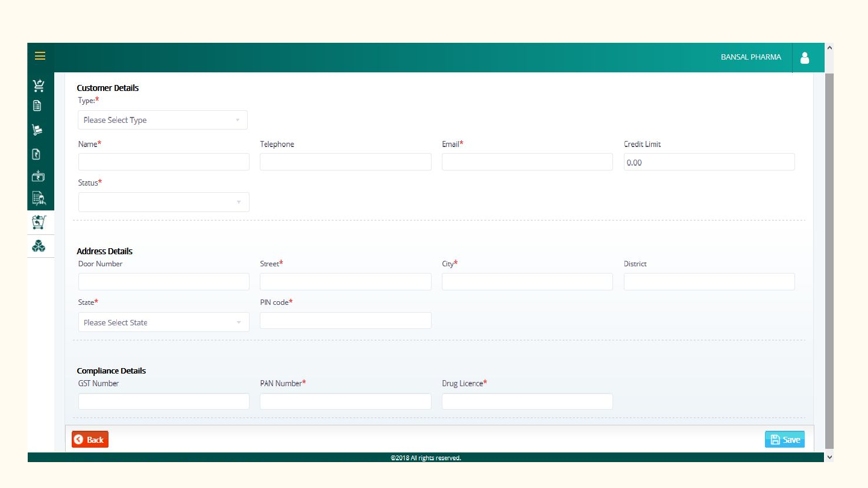Open the user profile icon
Viewport: 868px width, 488px height.
pos(805,58)
